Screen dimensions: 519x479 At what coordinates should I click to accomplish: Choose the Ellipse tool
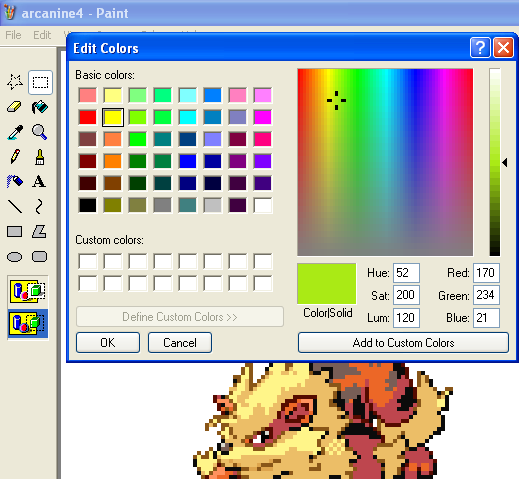pos(15,257)
